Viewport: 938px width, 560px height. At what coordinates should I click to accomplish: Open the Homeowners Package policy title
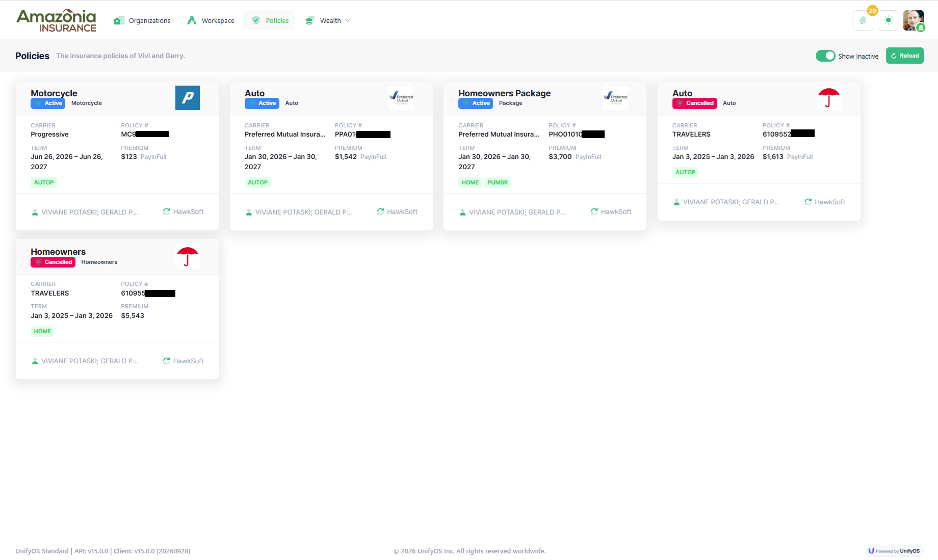pyautogui.click(x=504, y=93)
